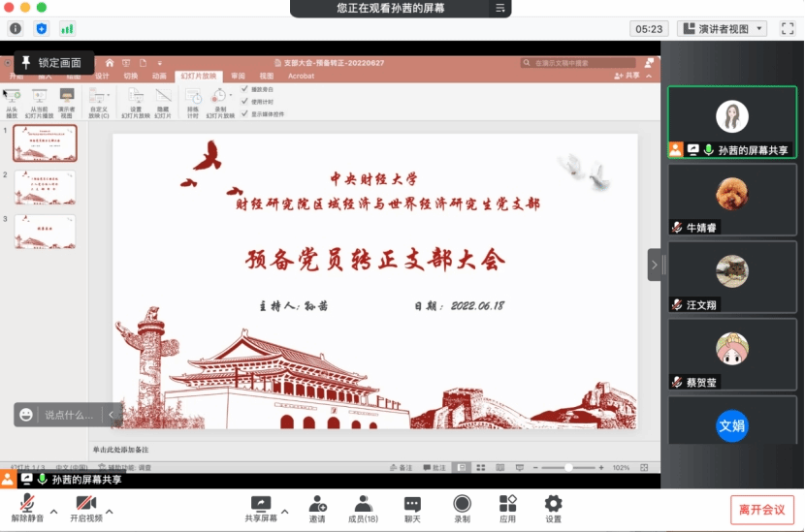Image resolution: width=805 pixels, height=532 pixels.
Task: Open the 邀请 invite icon
Action: (317, 504)
